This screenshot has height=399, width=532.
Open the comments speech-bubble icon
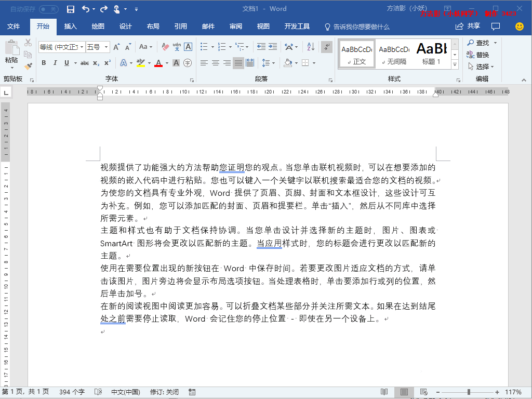pos(496,26)
